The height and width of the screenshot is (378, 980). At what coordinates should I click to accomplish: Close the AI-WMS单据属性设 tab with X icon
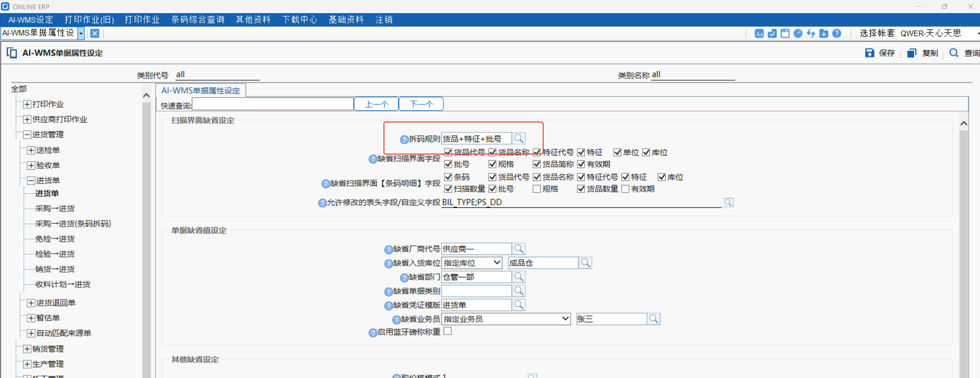click(95, 33)
